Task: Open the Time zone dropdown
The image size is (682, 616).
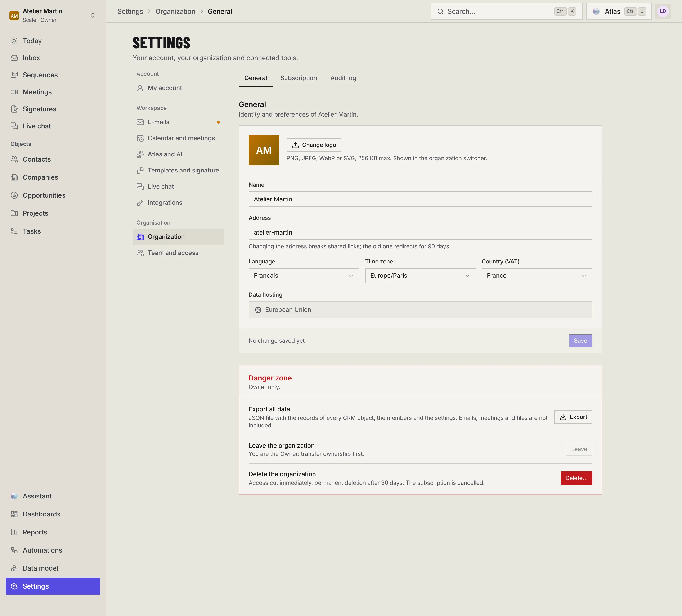Action: coord(420,276)
